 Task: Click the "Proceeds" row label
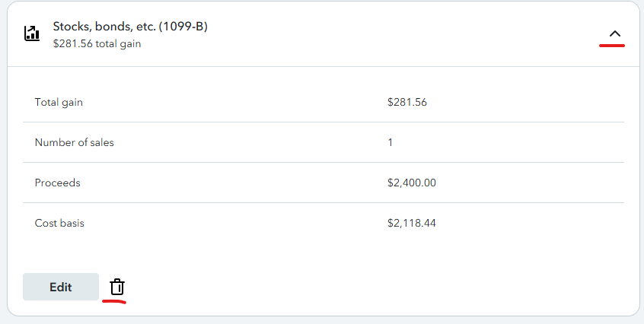point(57,183)
